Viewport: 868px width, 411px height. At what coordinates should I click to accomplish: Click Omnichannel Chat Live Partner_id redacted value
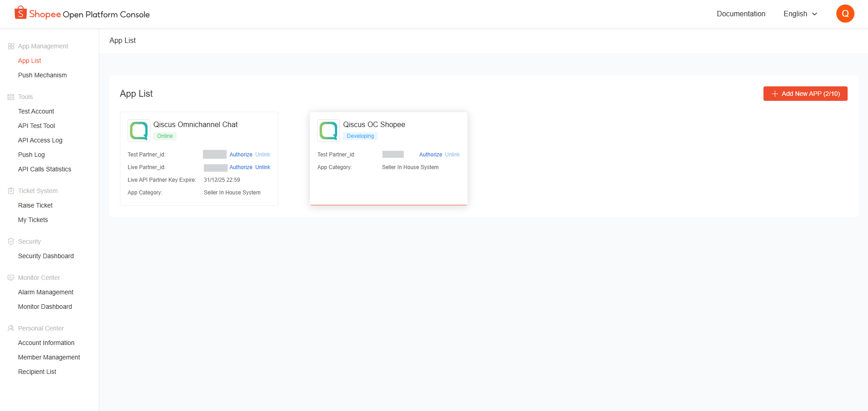point(215,168)
